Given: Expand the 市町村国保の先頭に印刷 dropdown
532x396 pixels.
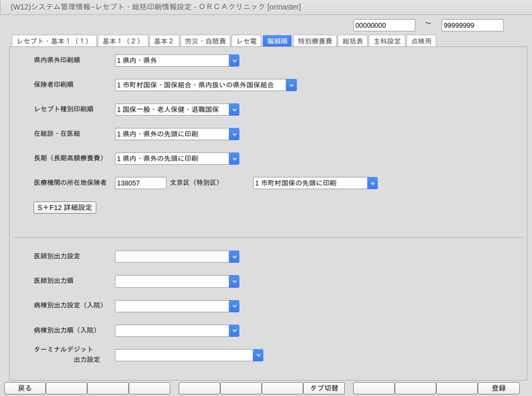Looking at the screenshot, I should click(372, 183).
